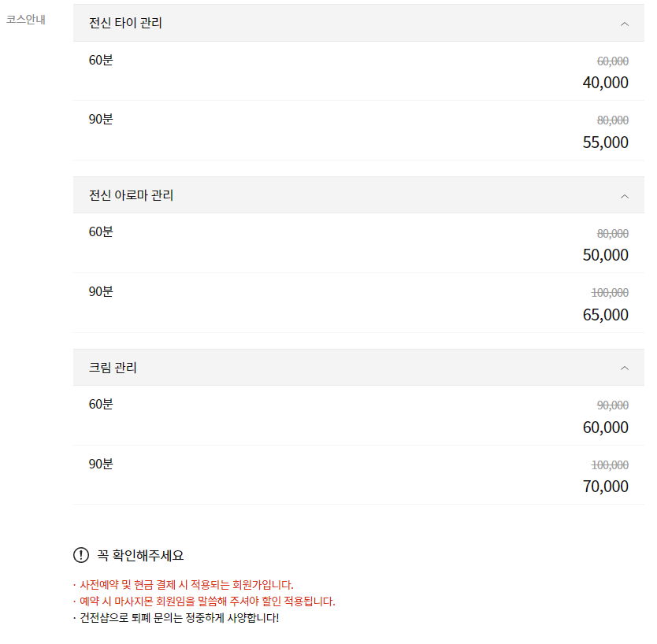Collapse the 전신 타이 관리 chevron
Screen dimensions: 657x644
[x=625, y=24]
